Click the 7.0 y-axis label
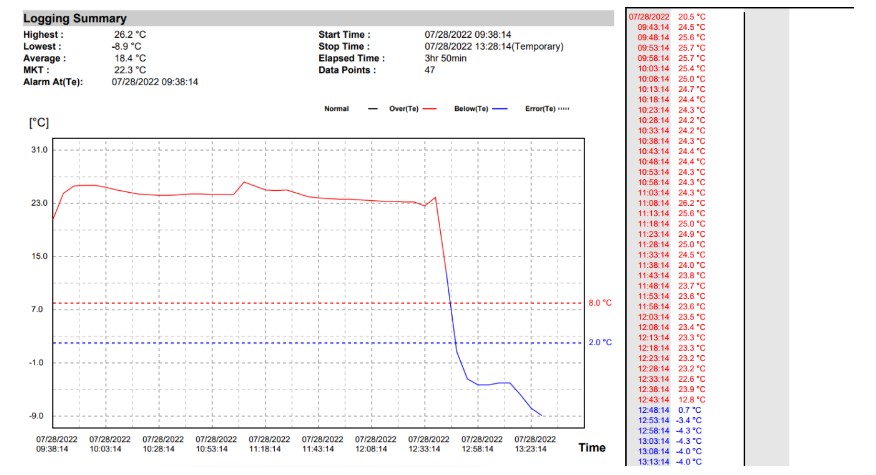The width and height of the screenshot is (876, 475). tap(36, 309)
